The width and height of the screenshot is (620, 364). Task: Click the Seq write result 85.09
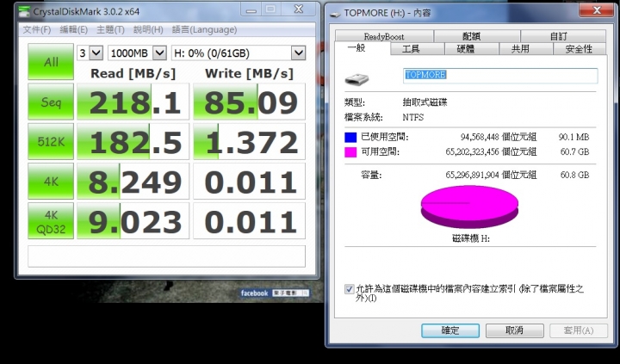pos(250,102)
